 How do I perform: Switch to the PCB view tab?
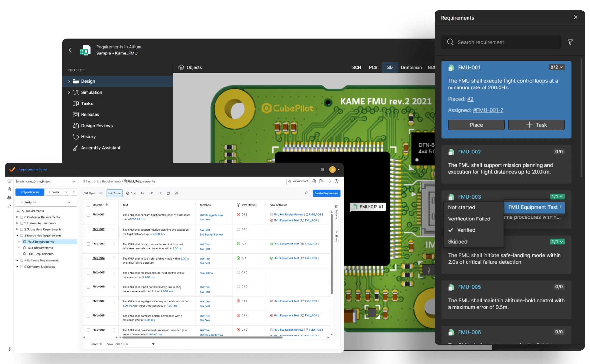point(373,67)
